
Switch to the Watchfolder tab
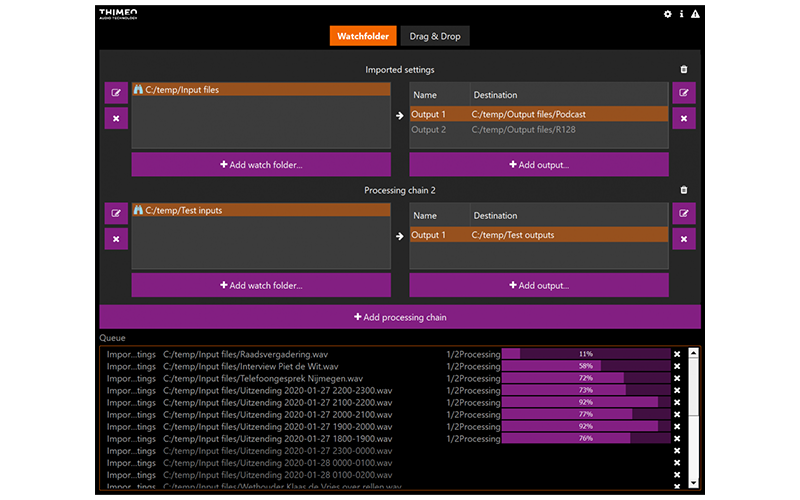click(363, 36)
